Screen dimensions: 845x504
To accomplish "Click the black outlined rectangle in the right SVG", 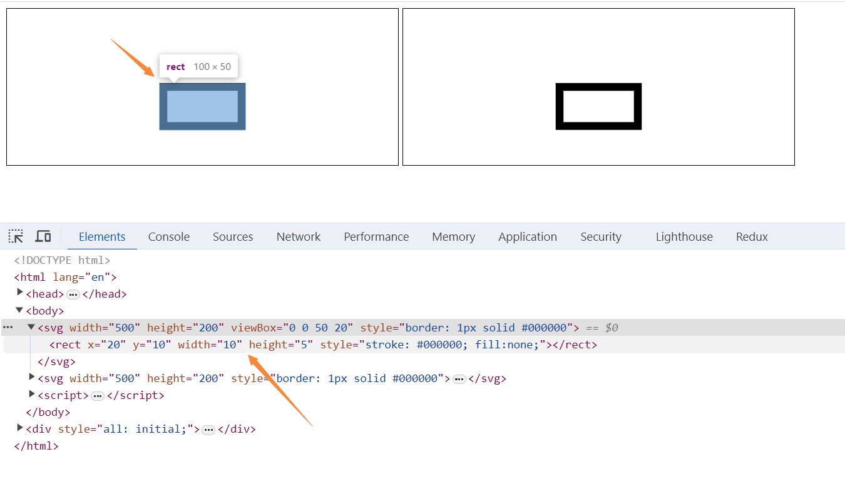I will pos(598,106).
